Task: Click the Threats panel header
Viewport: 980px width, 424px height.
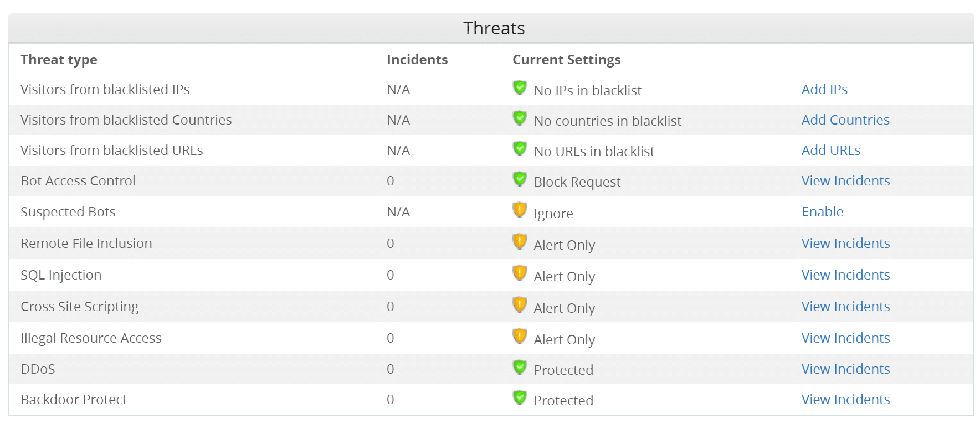Action: [491, 28]
